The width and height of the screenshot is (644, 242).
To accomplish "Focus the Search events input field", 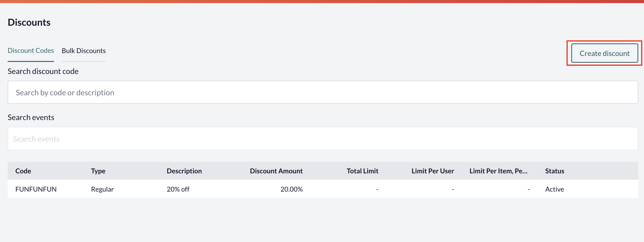I will coord(323,139).
